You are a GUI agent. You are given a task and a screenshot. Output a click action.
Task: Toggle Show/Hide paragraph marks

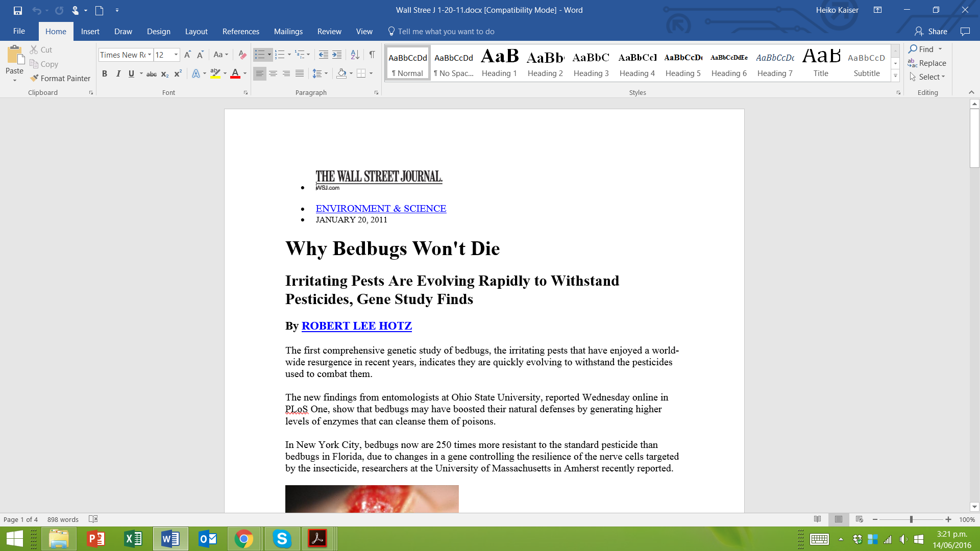[372, 55]
